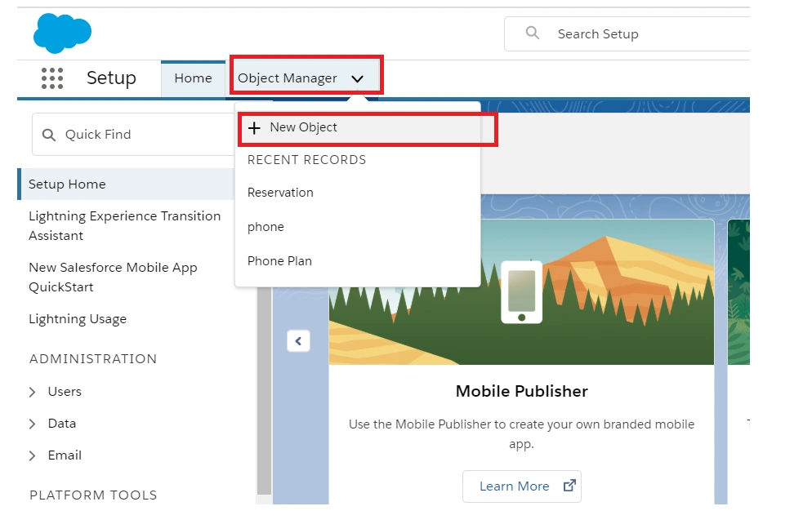Open the App Launcher dots grid
Viewport: 812px width, 524px height.
coord(52,78)
